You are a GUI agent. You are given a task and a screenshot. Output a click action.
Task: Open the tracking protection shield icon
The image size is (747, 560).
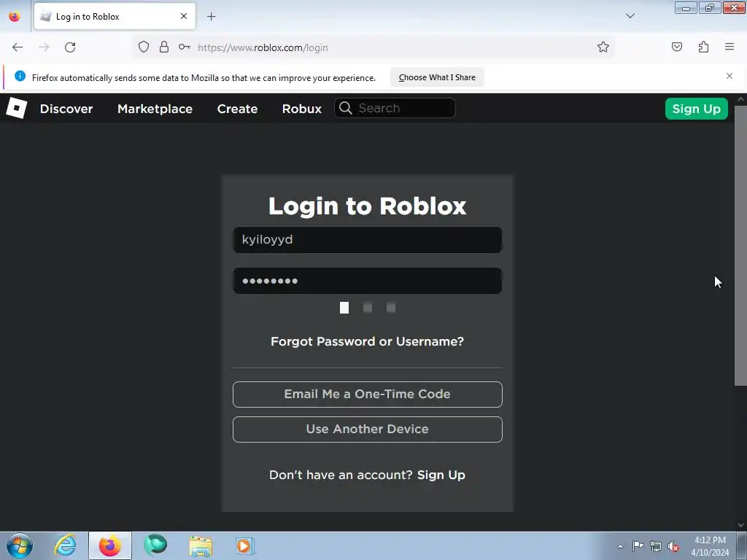pyautogui.click(x=144, y=47)
